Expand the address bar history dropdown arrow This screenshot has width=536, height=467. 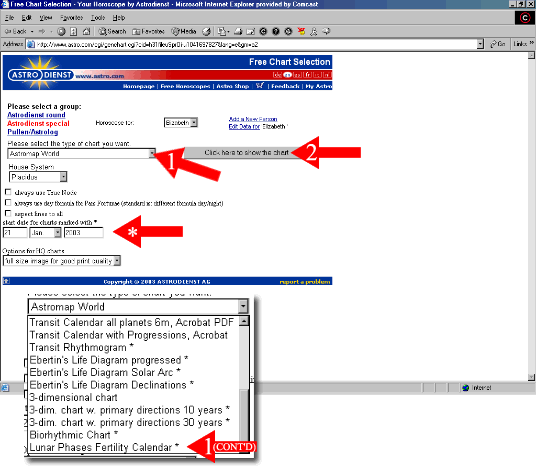point(480,44)
